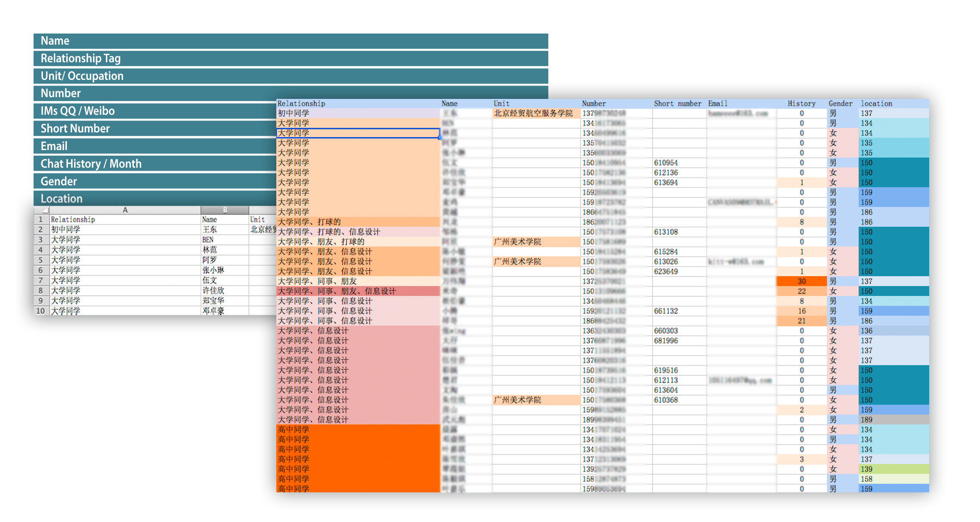
Task: Select column A header
Action: pyautogui.click(x=125, y=210)
